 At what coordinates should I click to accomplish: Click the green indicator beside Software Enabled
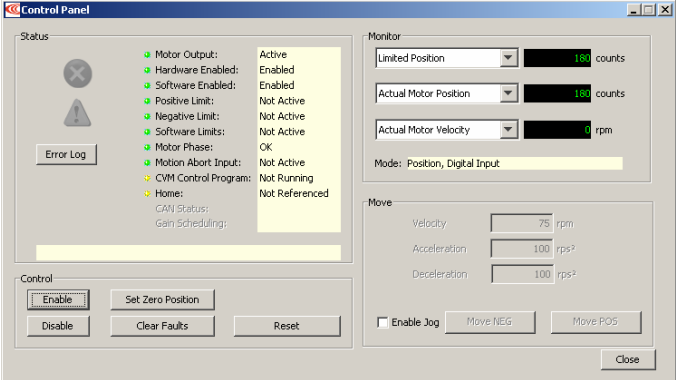[x=147, y=85]
